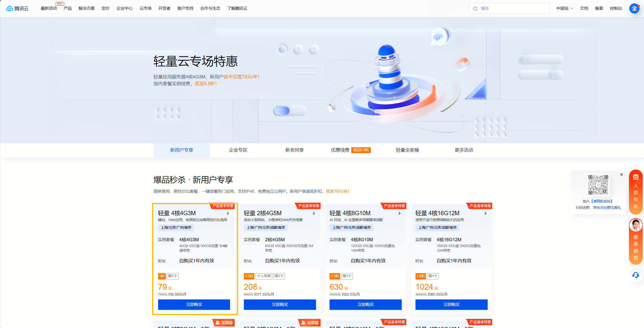Screen dimensions: 644x328
Task: Switch to the 优惠续费 tab
Action: click(340, 150)
